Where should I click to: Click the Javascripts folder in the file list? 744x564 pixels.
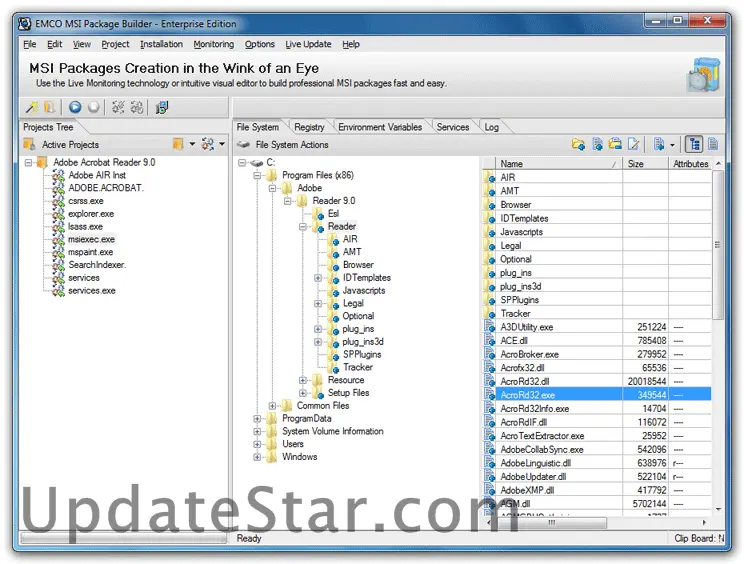click(x=521, y=232)
